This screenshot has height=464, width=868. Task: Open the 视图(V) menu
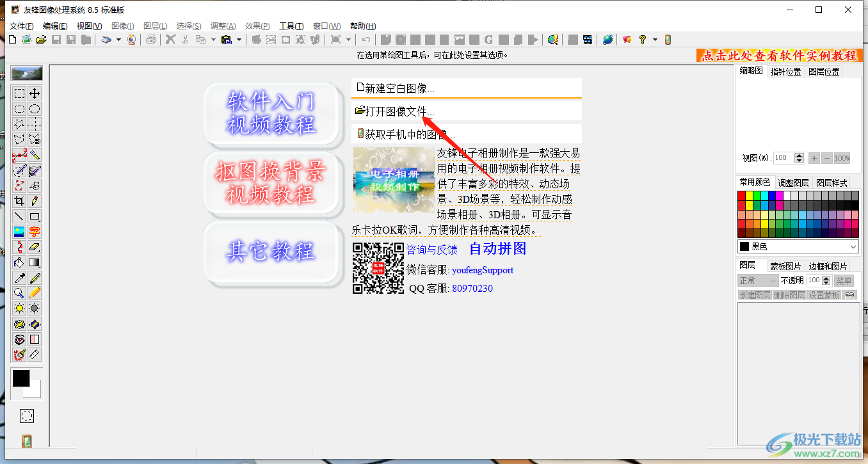89,26
